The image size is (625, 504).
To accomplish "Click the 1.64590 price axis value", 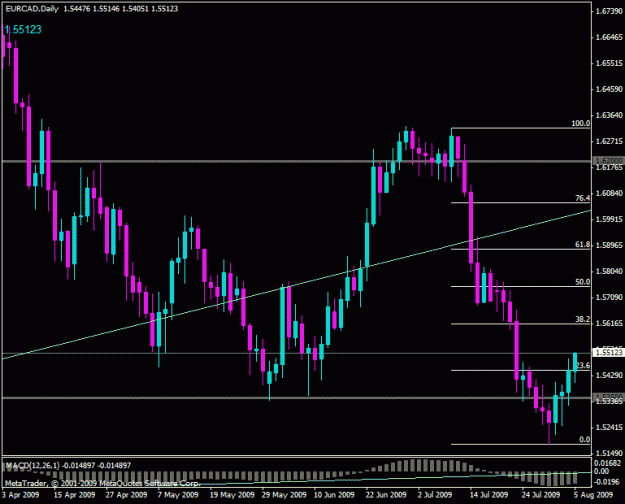I will coord(609,89).
